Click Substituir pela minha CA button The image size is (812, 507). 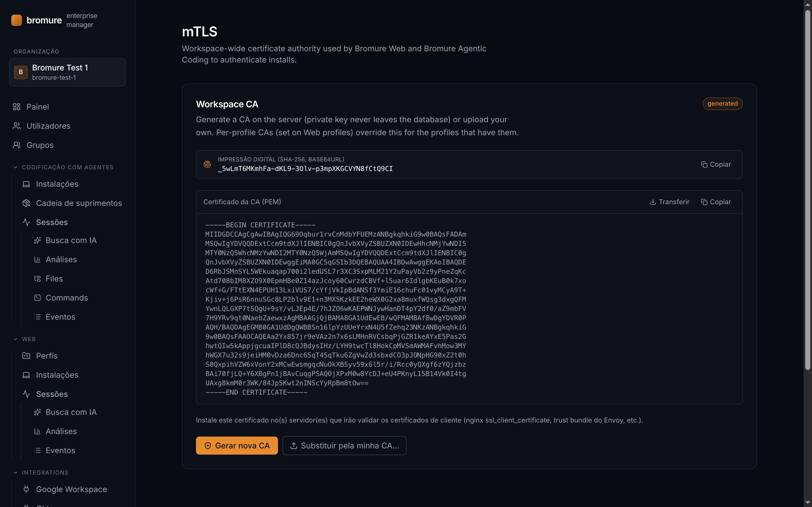tap(344, 445)
